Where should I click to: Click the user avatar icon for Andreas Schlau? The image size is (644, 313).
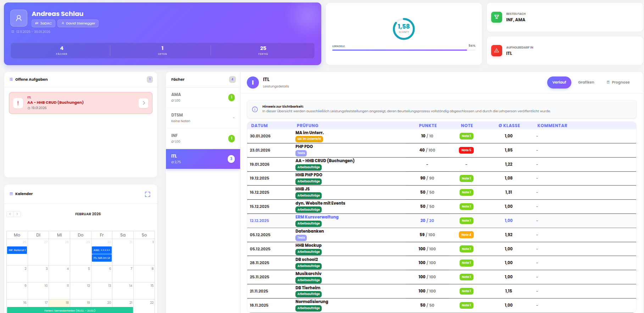coord(19,18)
